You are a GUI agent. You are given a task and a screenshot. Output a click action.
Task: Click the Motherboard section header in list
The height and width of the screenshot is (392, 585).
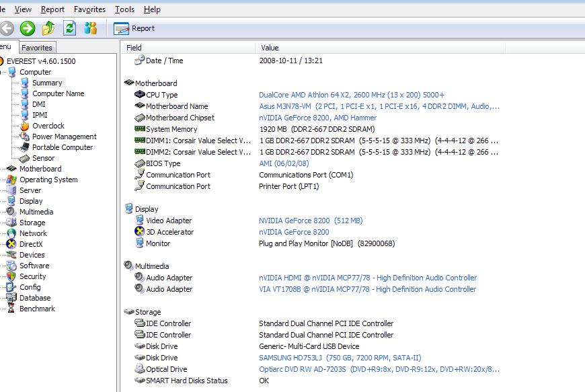151,83
